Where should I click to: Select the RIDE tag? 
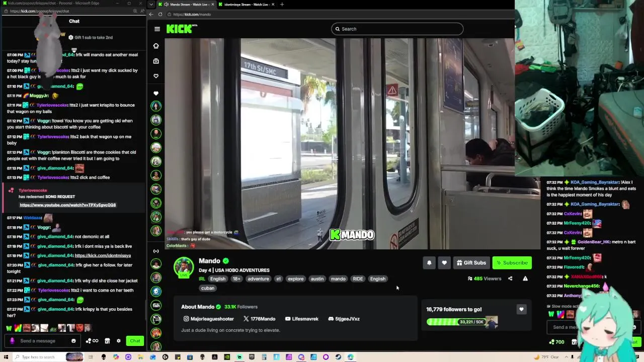pyautogui.click(x=358, y=279)
